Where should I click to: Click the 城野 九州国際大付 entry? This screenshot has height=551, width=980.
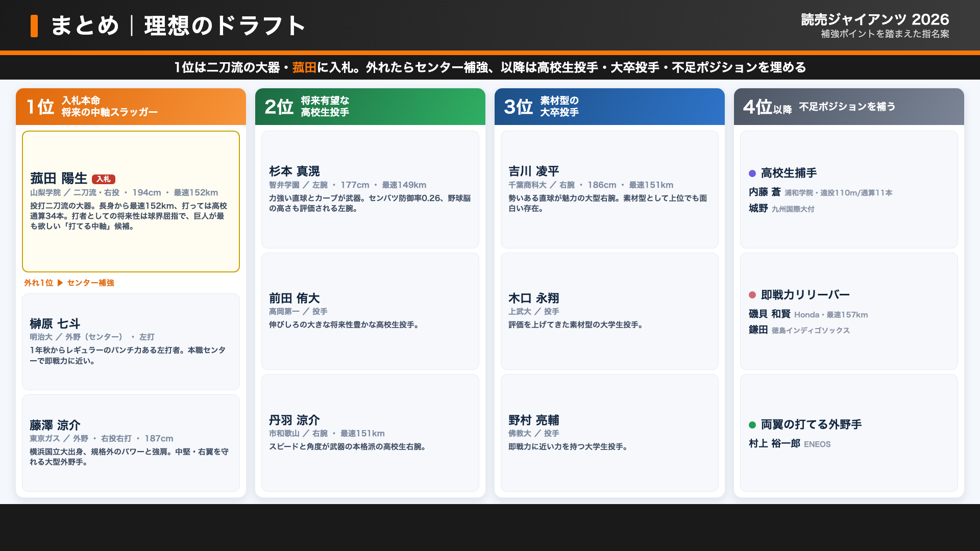point(781,209)
